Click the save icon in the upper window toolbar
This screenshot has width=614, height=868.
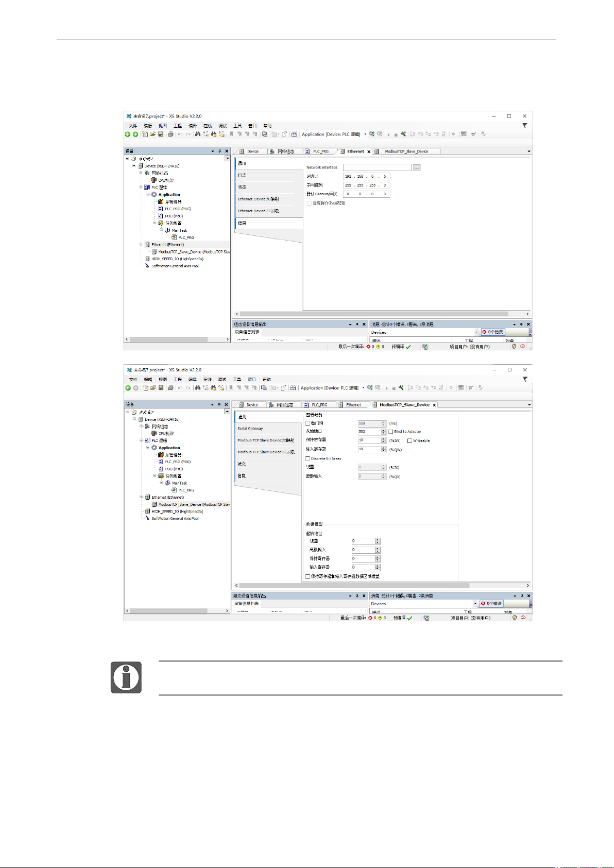pos(161,134)
